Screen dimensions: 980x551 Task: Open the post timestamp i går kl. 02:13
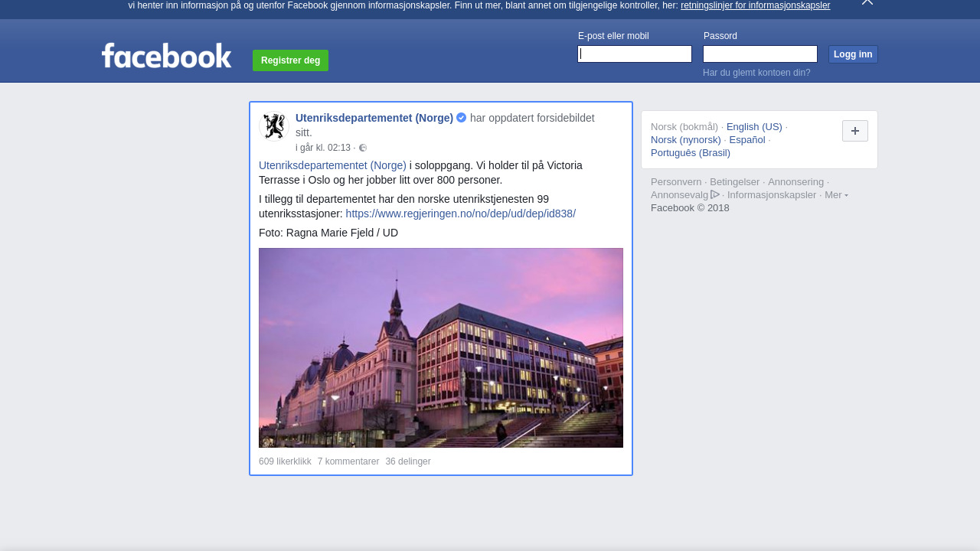(x=323, y=148)
